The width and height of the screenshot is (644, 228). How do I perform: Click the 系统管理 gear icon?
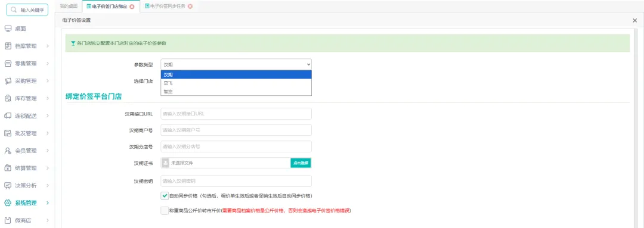coord(7,203)
